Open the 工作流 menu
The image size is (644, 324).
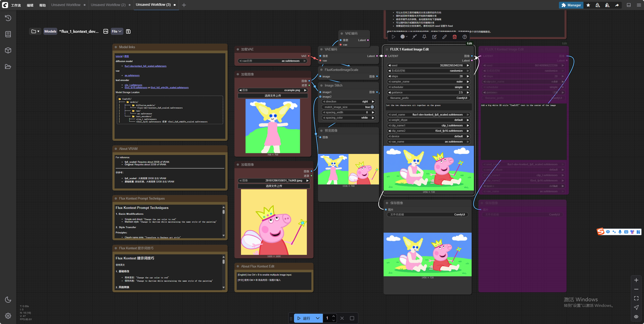tap(16, 5)
